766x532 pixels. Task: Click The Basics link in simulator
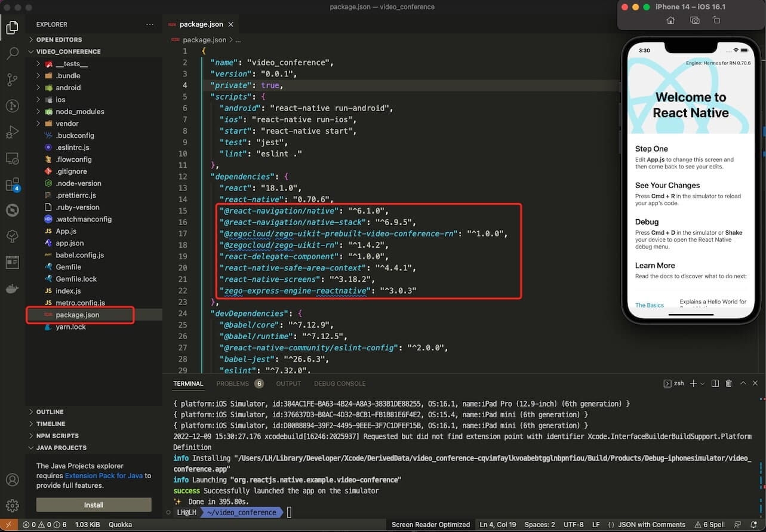[650, 305]
